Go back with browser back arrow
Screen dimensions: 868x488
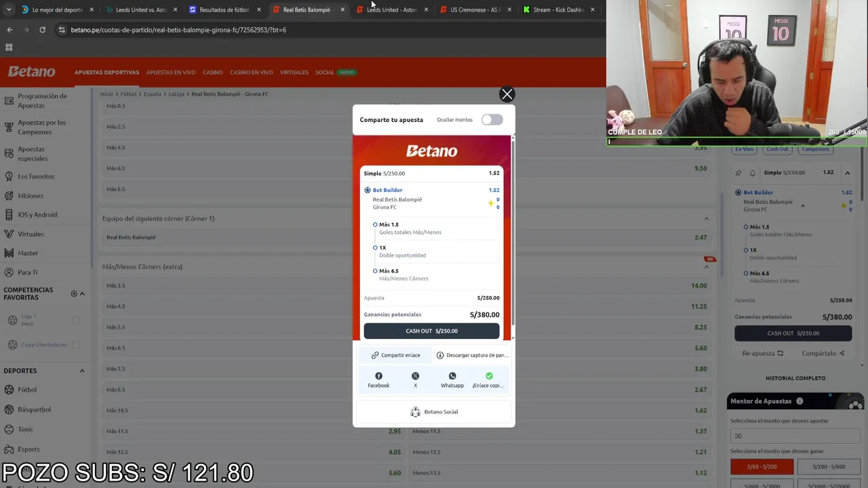point(9,30)
